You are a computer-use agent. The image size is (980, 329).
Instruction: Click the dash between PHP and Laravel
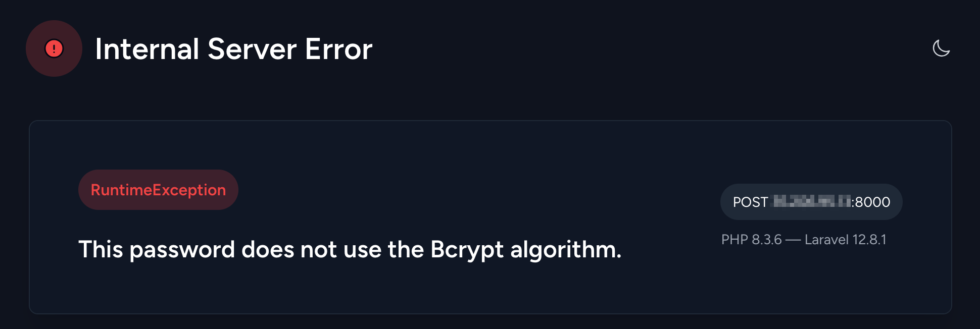793,240
